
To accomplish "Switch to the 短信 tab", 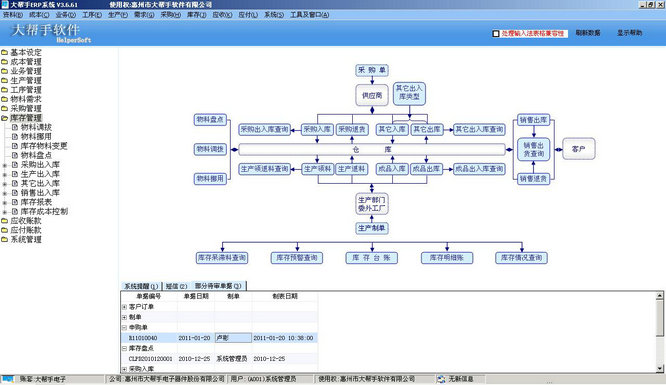I will point(176,286).
